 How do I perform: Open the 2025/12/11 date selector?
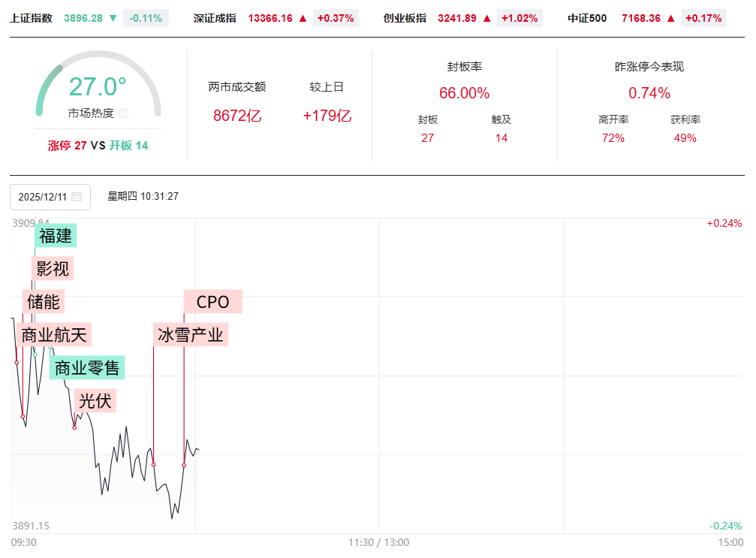point(43,197)
